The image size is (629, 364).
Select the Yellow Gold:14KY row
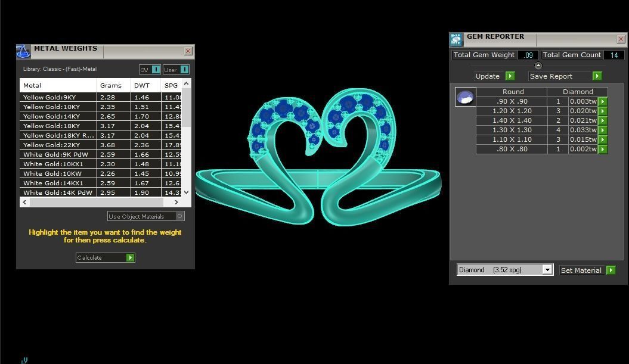click(101, 116)
